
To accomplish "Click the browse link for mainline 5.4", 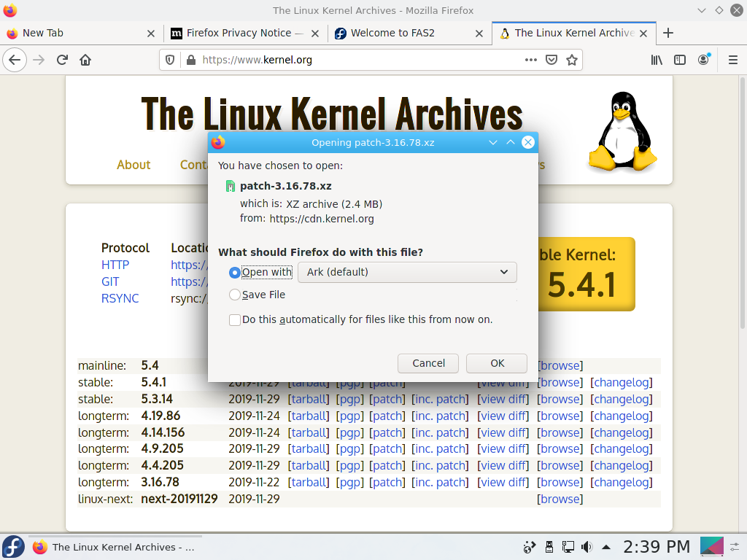I will tap(560, 366).
